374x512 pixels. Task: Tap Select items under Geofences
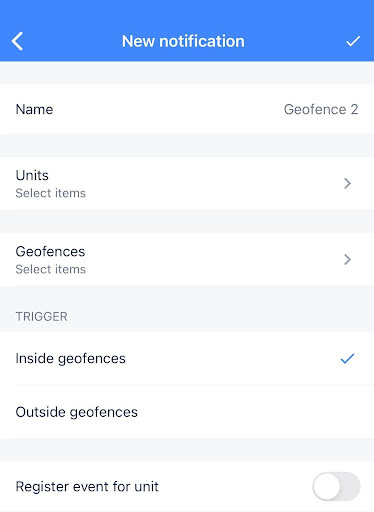(51, 269)
